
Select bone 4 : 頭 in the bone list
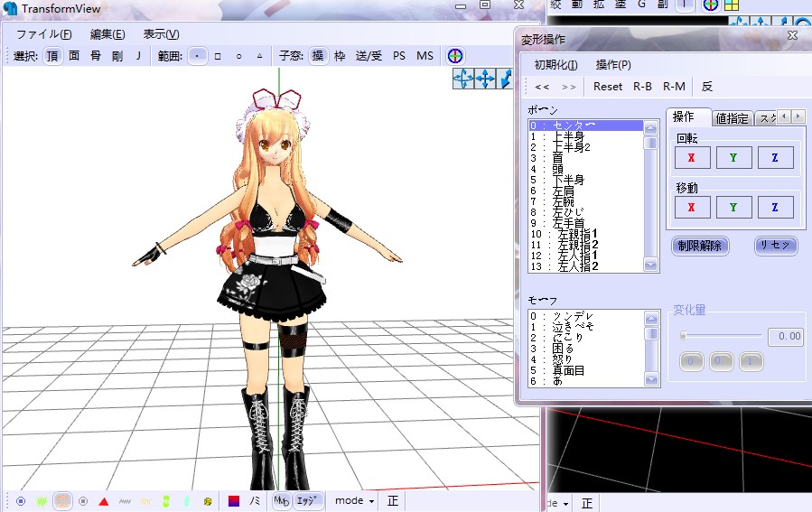pos(585,169)
